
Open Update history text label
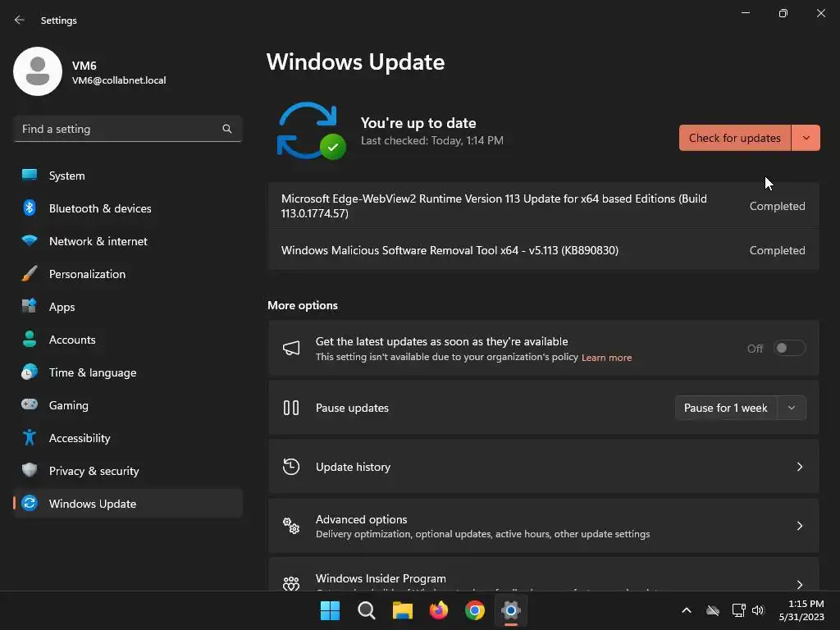tap(353, 467)
